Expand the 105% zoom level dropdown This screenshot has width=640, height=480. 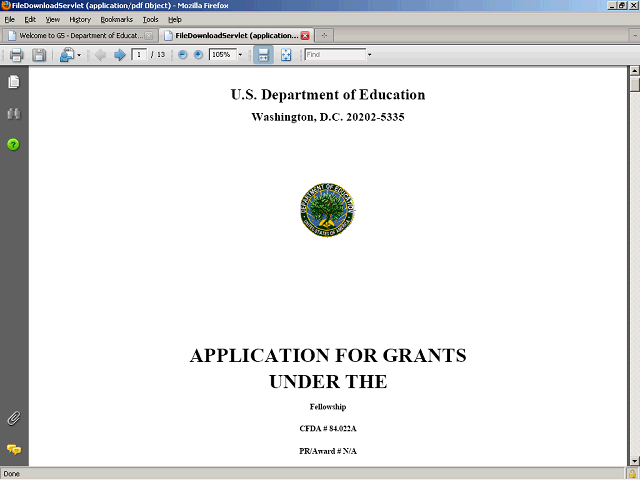point(241,55)
